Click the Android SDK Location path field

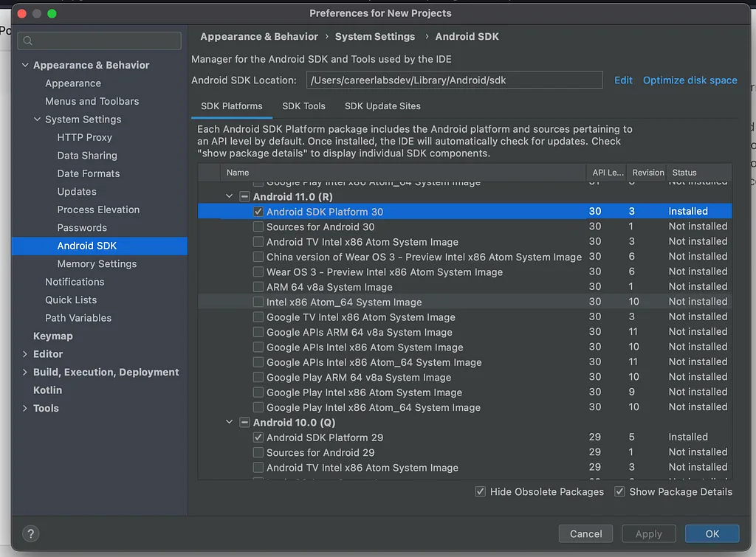tap(454, 80)
